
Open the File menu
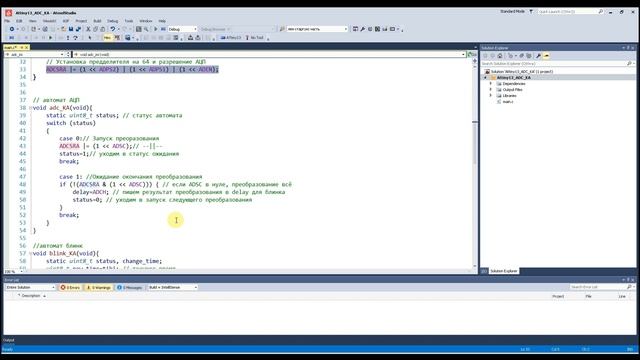point(7,21)
